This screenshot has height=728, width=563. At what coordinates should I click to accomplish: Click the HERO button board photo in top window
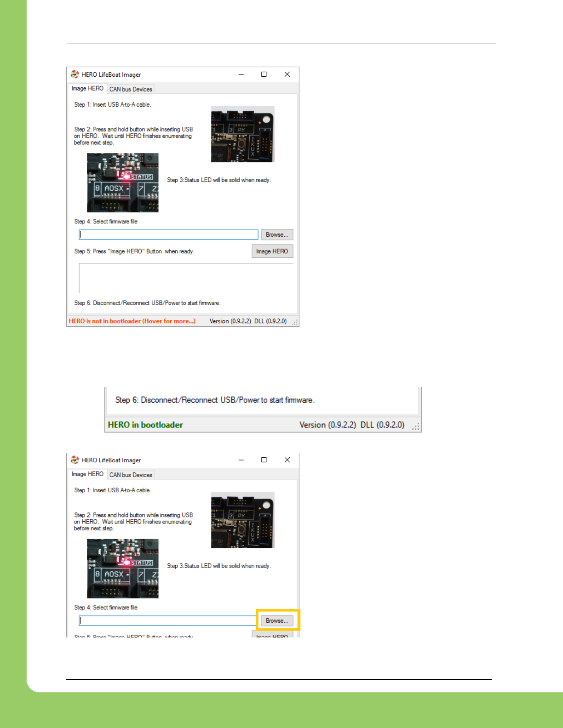pyautogui.click(x=243, y=134)
